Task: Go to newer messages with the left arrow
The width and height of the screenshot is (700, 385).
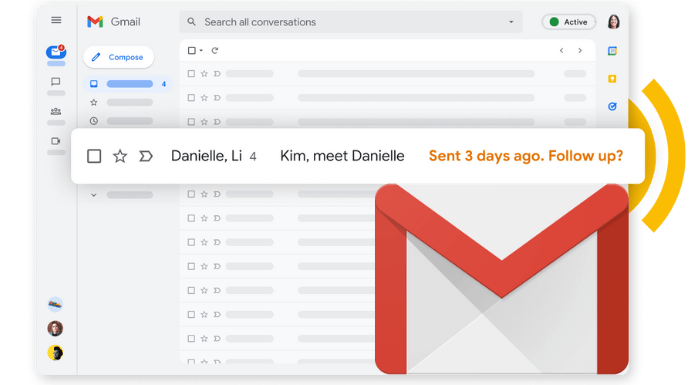Action: tap(562, 50)
